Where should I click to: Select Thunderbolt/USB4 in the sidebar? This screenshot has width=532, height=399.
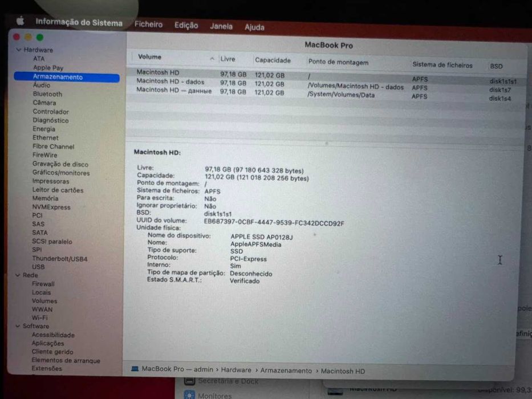[60, 259]
